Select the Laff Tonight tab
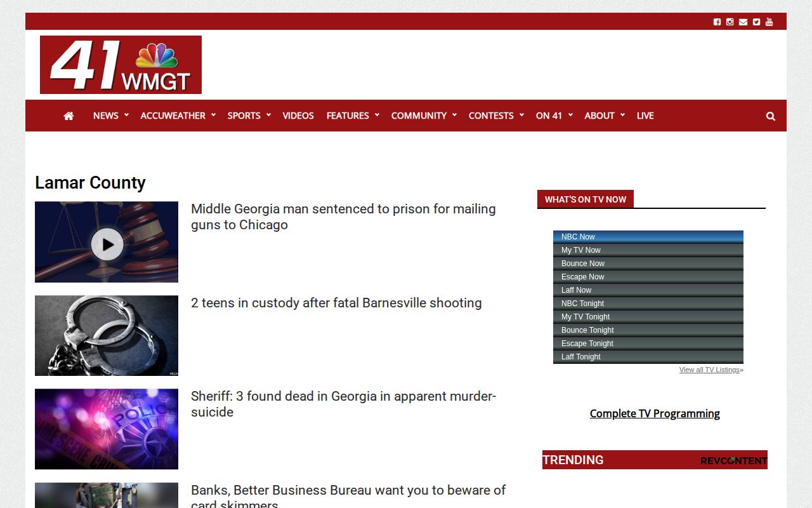 tap(648, 357)
